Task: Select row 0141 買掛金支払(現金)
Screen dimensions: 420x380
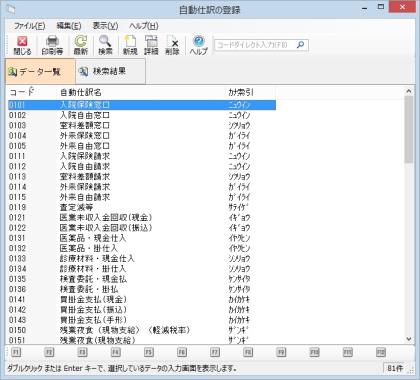Action: [142, 299]
